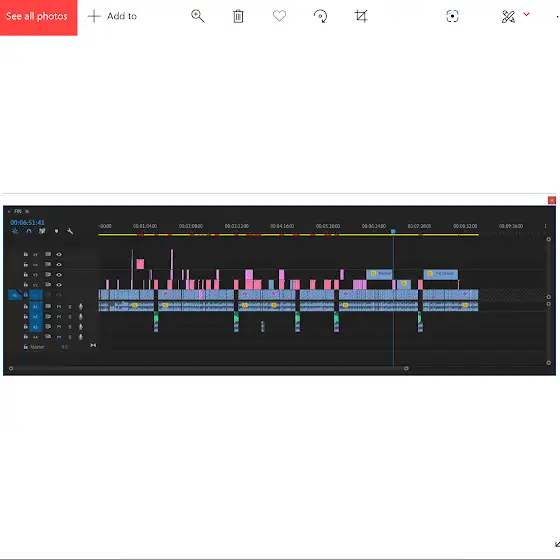The image size is (560, 560).
Task: Expand the edit and create dropdown arrow
Action: 526,14
